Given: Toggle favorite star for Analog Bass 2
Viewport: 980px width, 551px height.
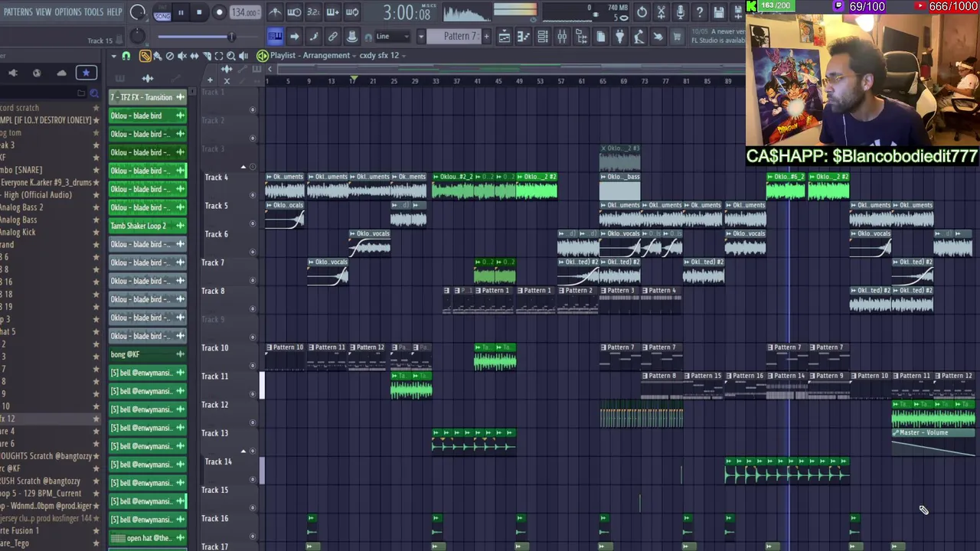Looking at the screenshot, I should coord(96,207).
